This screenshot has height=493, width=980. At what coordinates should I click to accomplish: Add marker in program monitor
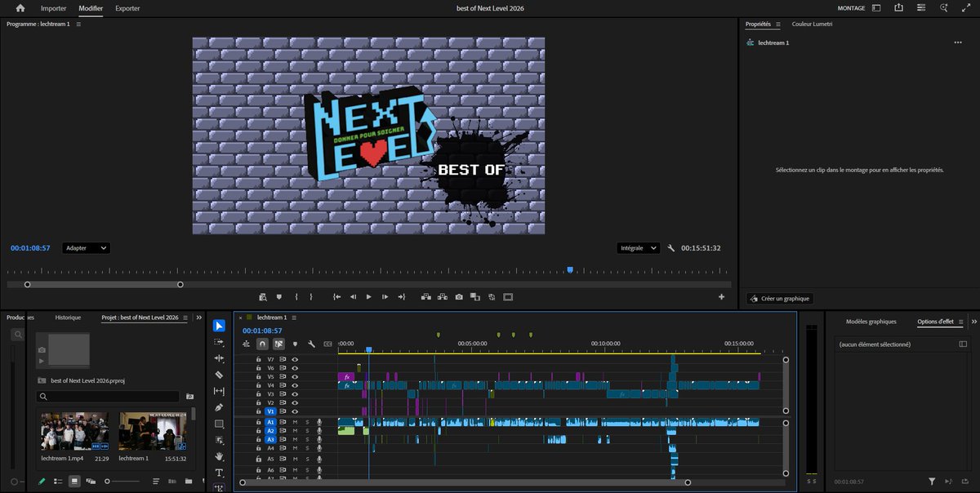(x=278, y=297)
